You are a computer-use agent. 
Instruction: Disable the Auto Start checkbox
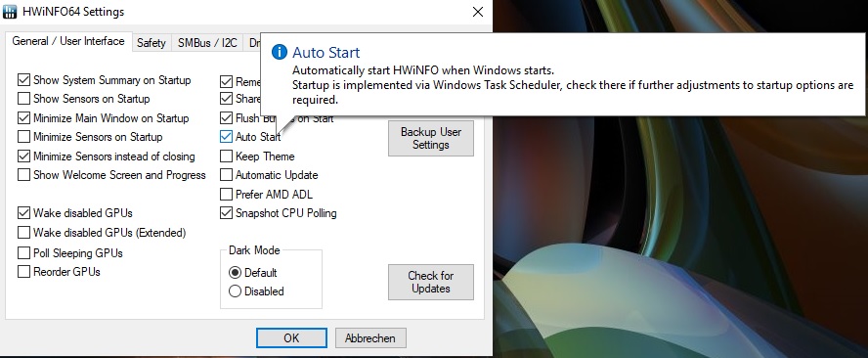point(226,137)
